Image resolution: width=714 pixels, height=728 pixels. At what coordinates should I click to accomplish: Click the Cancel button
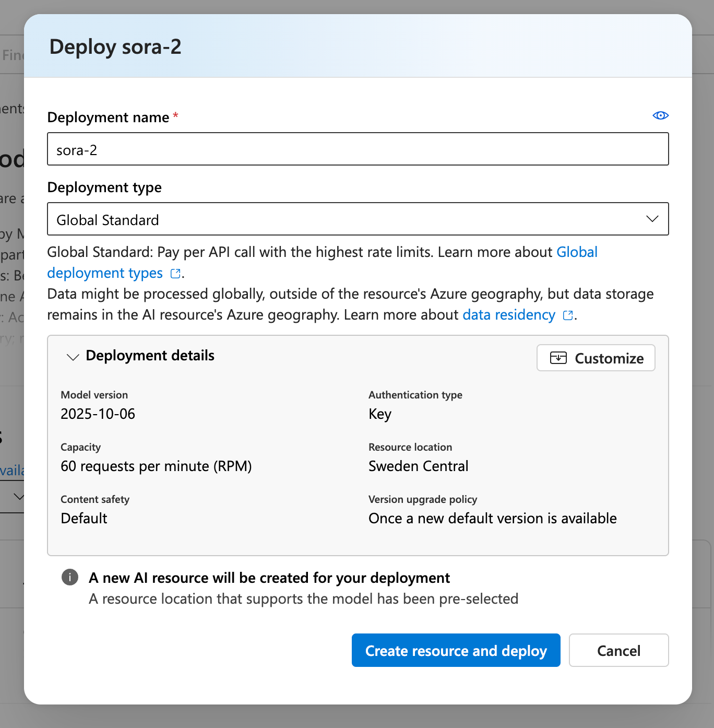[x=618, y=650]
